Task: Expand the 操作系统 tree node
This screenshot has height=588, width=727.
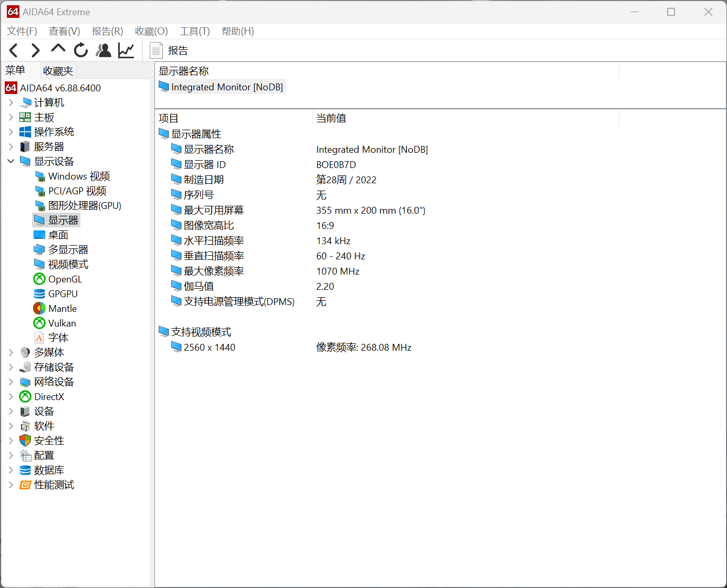Action: (x=11, y=132)
